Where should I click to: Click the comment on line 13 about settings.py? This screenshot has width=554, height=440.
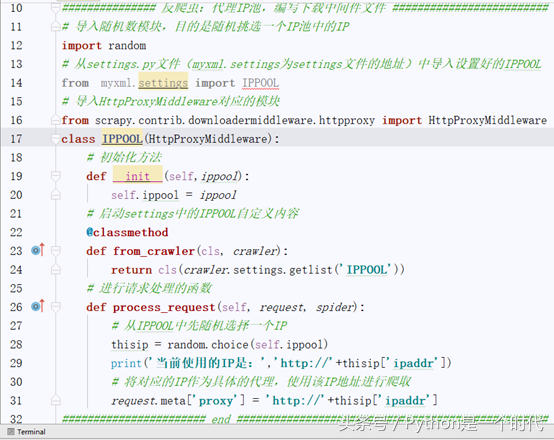click(x=301, y=64)
